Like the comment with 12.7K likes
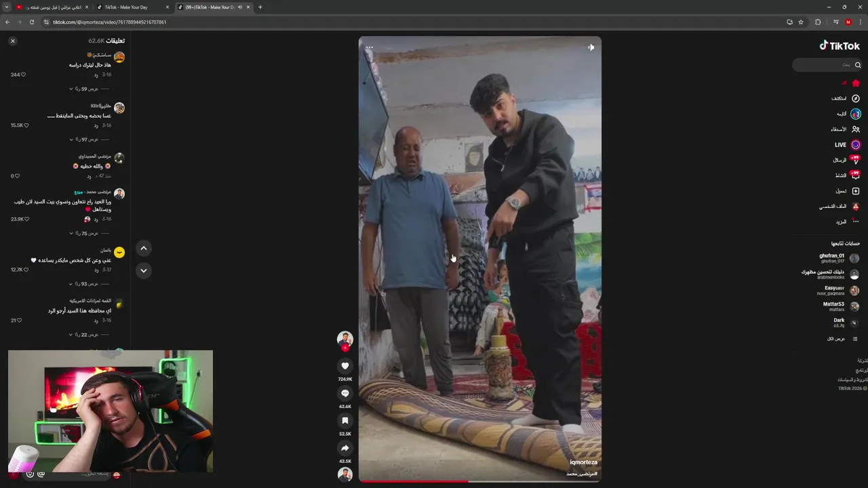Viewport: 868px width, 488px height. (26, 270)
